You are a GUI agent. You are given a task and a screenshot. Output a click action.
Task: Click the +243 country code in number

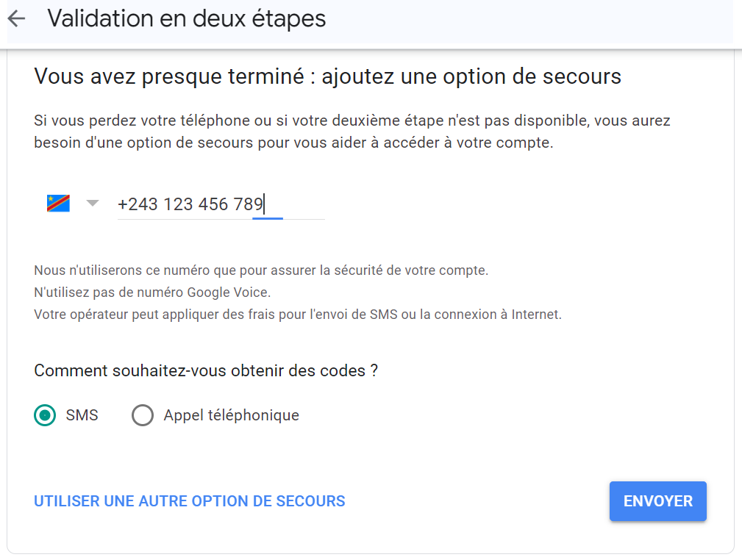(x=138, y=204)
